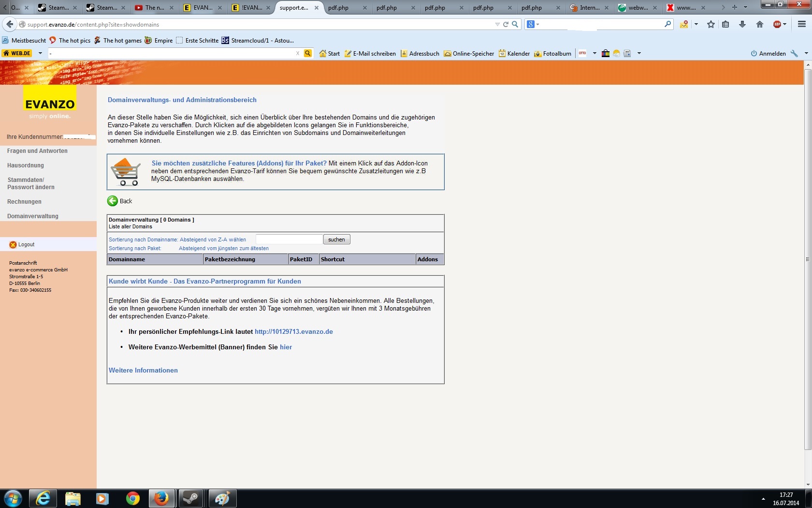Expand the WEB.DE logo dropdown arrow
The image size is (812, 508).
tap(40, 53)
